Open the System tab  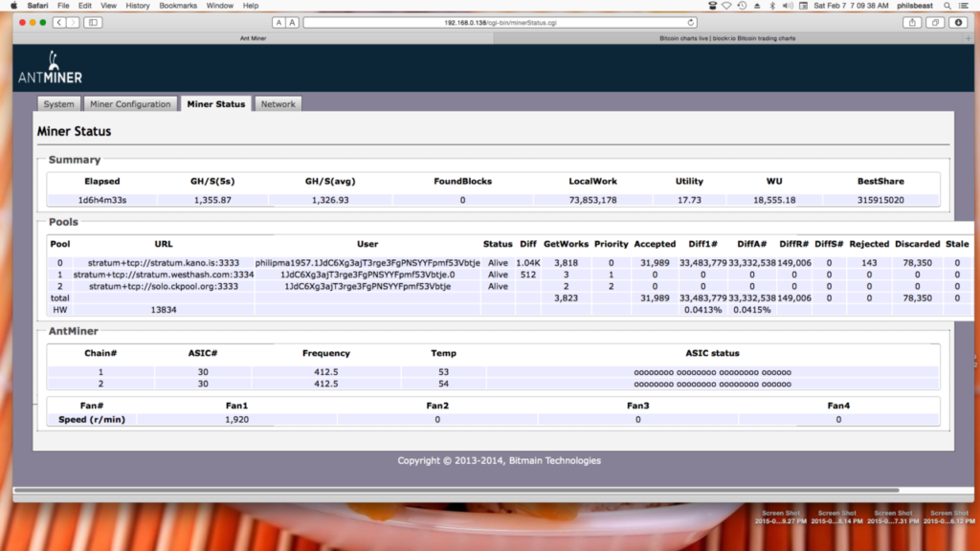[58, 104]
